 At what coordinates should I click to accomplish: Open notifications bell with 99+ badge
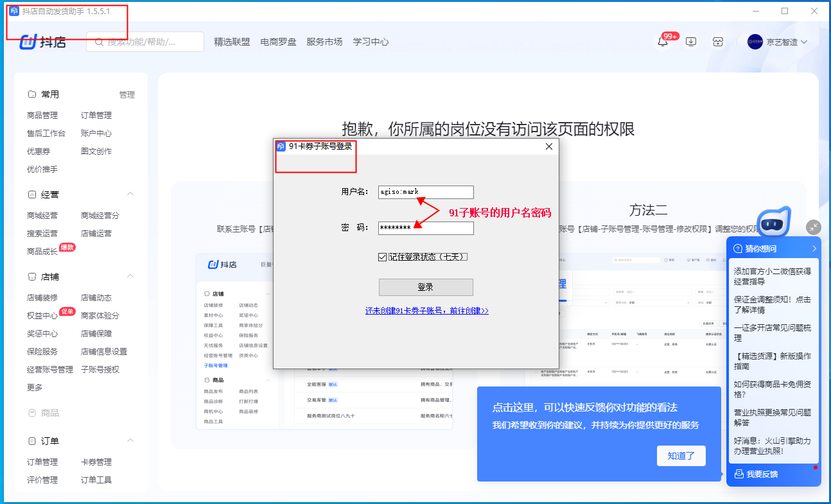coord(663,42)
